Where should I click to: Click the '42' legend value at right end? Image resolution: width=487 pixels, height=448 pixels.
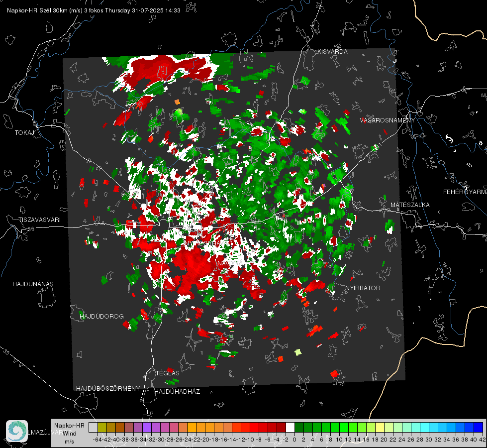482,440
